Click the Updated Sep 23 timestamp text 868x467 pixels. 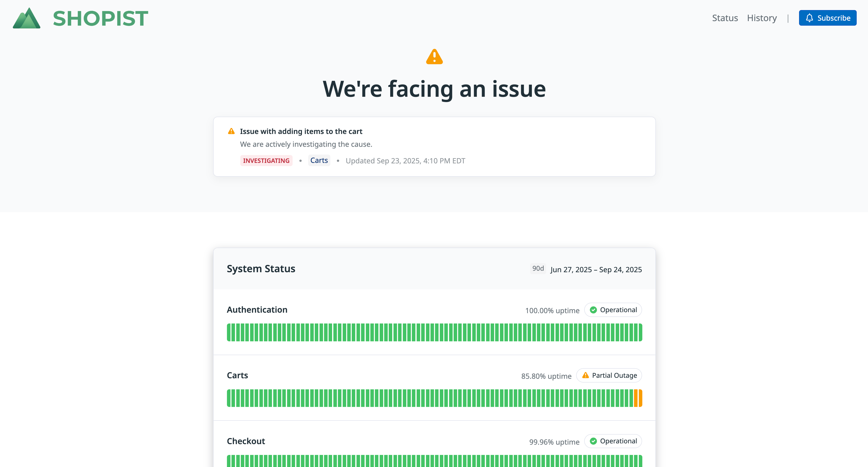(x=405, y=161)
